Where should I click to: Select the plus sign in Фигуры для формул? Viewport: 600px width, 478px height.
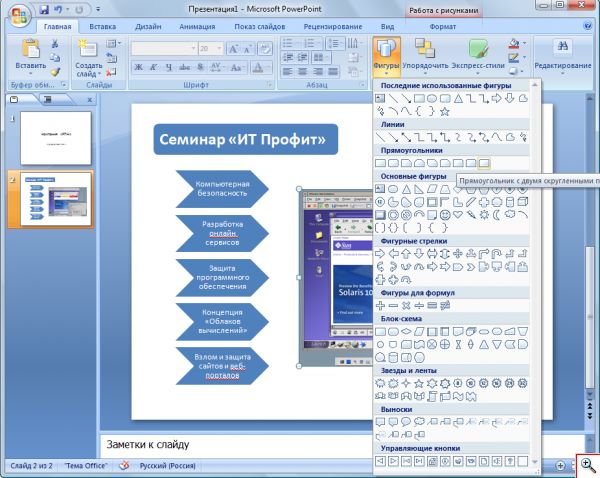click(x=380, y=305)
